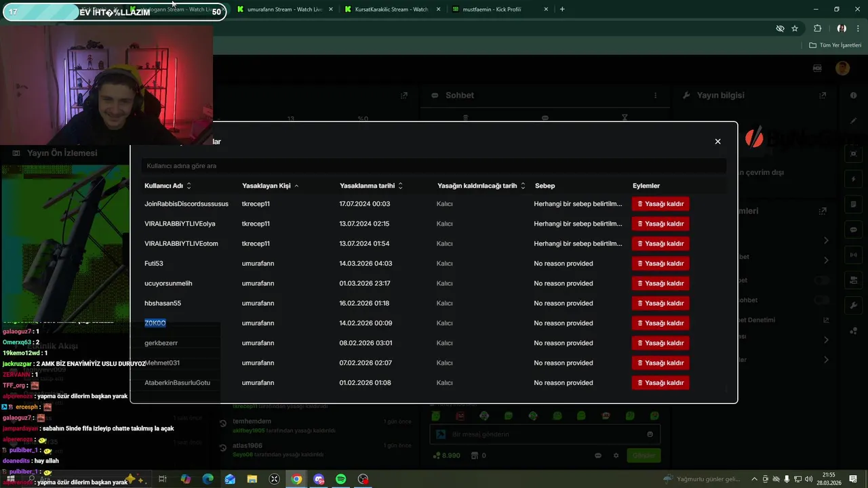This screenshot has width=868, height=488.
Task: Open Kick user avatar in dashboard header
Action: (842, 68)
